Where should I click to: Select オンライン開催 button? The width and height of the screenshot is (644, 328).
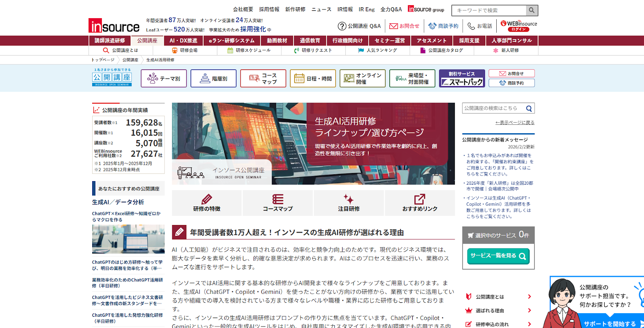point(363,78)
